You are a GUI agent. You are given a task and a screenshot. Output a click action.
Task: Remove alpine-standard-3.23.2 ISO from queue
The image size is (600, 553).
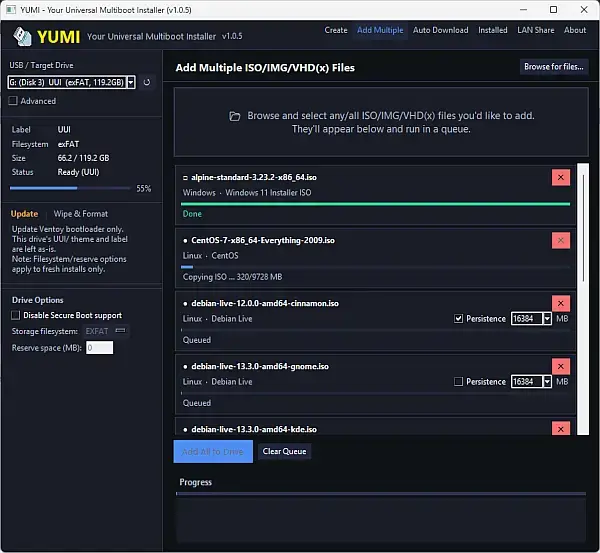(x=561, y=178)
